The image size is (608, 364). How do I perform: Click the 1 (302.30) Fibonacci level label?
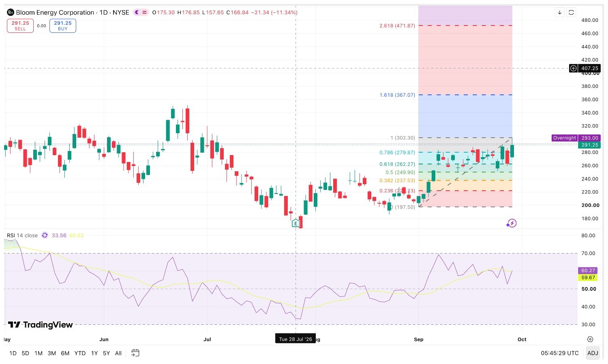point(403,138)
